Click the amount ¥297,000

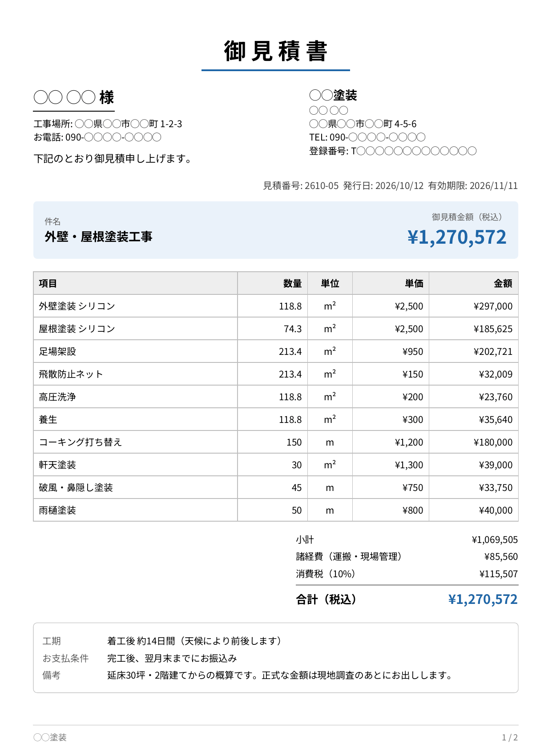[493, 306]
